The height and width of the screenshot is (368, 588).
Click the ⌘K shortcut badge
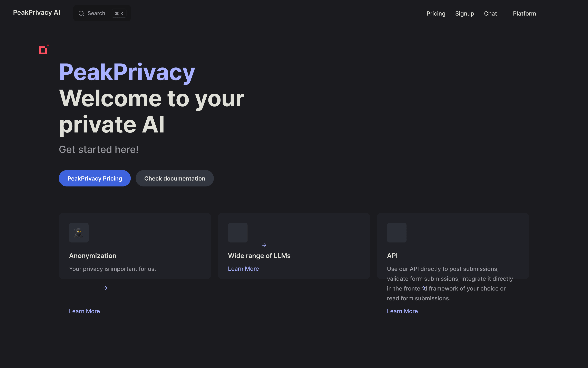(119, 13)
